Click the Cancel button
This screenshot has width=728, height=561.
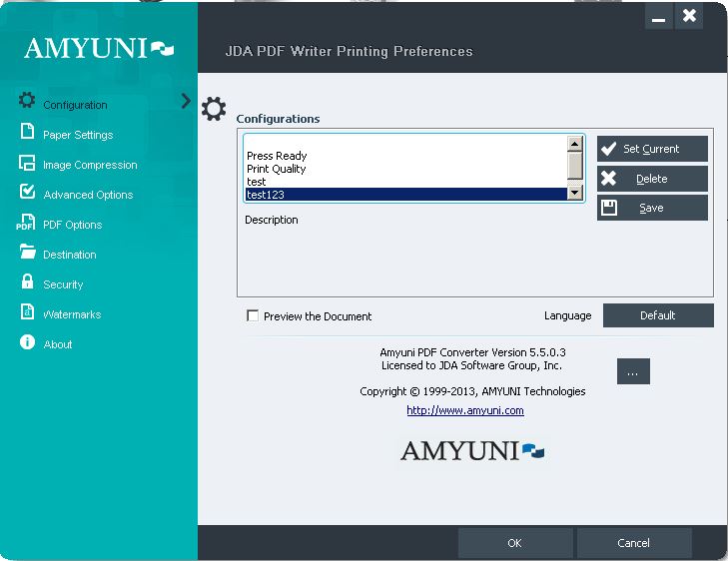click(634, 543)
